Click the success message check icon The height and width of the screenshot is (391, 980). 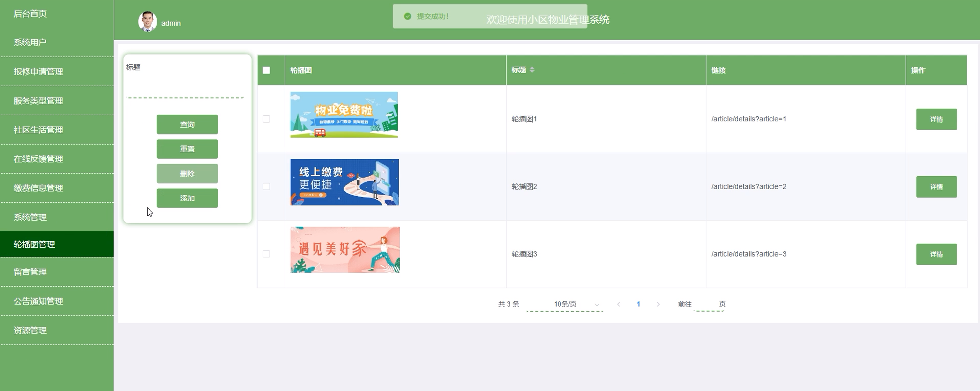click(408, 16)
